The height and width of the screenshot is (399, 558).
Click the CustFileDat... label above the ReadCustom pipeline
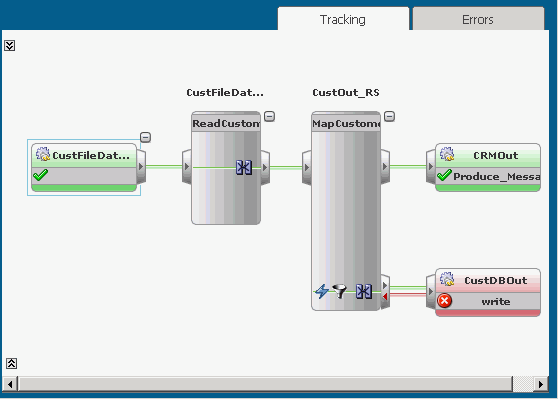click(225, 93)
